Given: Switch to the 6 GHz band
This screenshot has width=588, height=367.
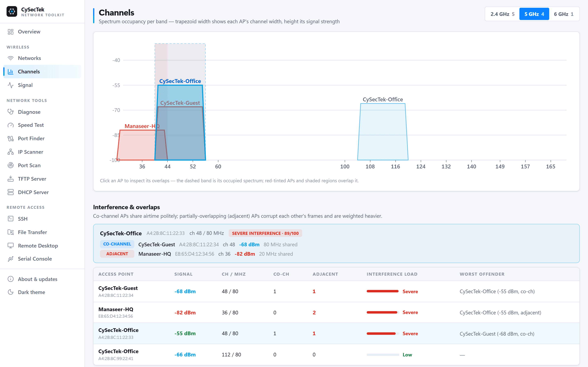Looking at the screenshot, I should tap(564, 14).
